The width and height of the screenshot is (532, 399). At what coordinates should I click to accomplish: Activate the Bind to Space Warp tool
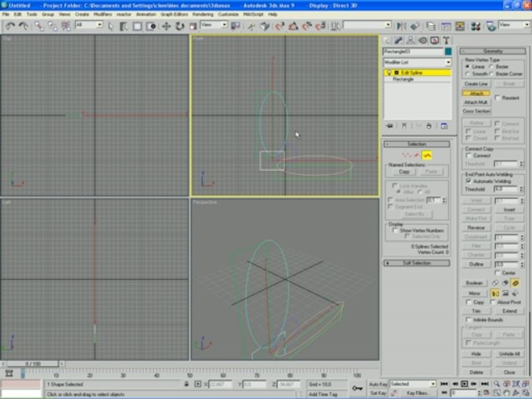[x=66, y=26]
